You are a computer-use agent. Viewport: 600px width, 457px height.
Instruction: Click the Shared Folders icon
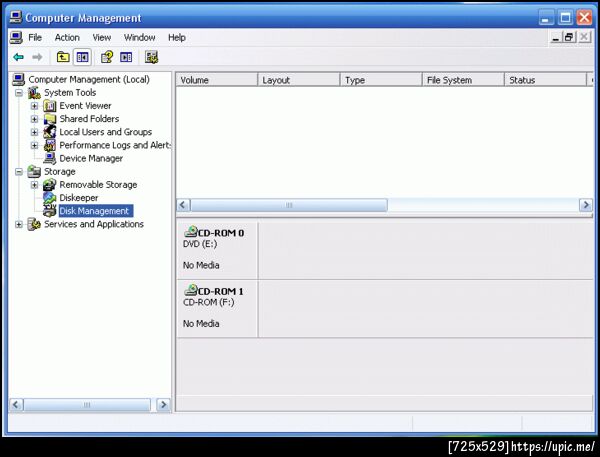tap(50, 119)
